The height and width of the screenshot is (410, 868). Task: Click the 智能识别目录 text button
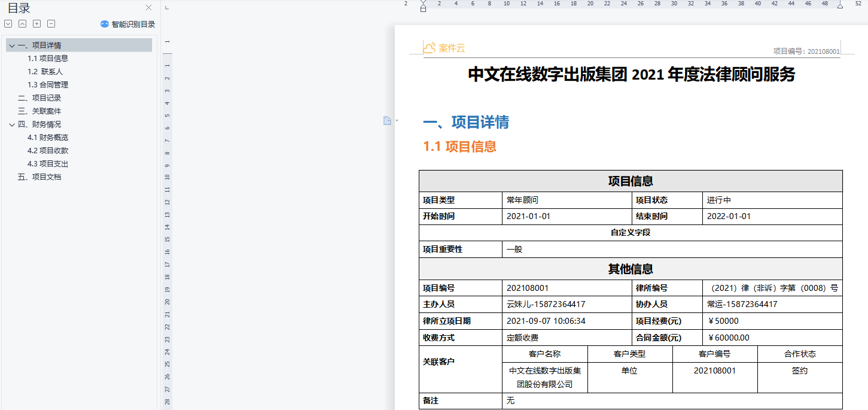click(x=133, y=25)
